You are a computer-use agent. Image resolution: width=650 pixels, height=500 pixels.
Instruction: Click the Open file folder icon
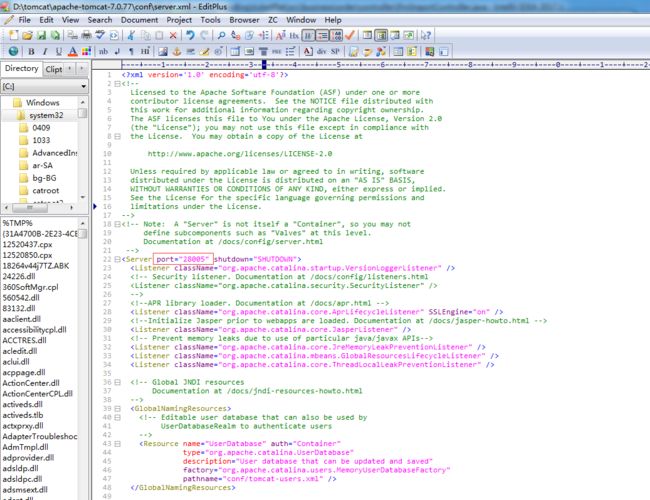click(27, 35)
